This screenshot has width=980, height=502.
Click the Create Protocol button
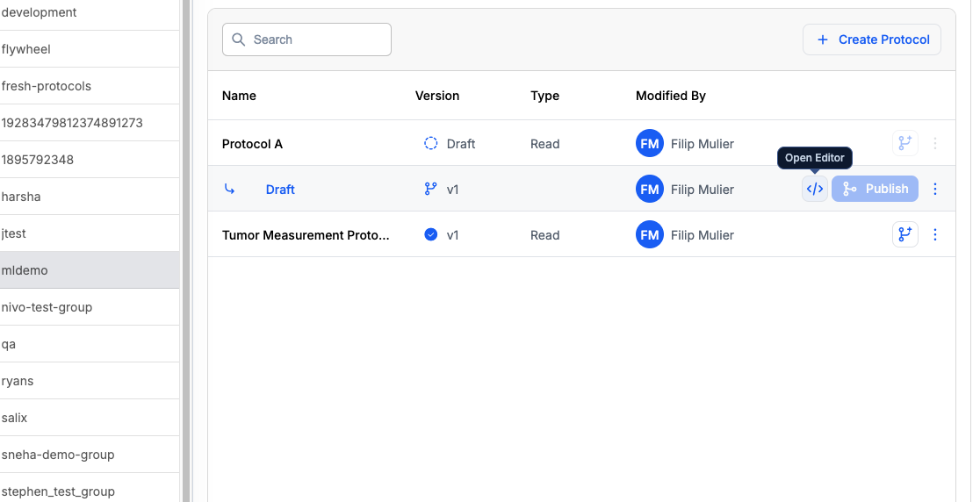pyautogui.click(x=872, y=39)
